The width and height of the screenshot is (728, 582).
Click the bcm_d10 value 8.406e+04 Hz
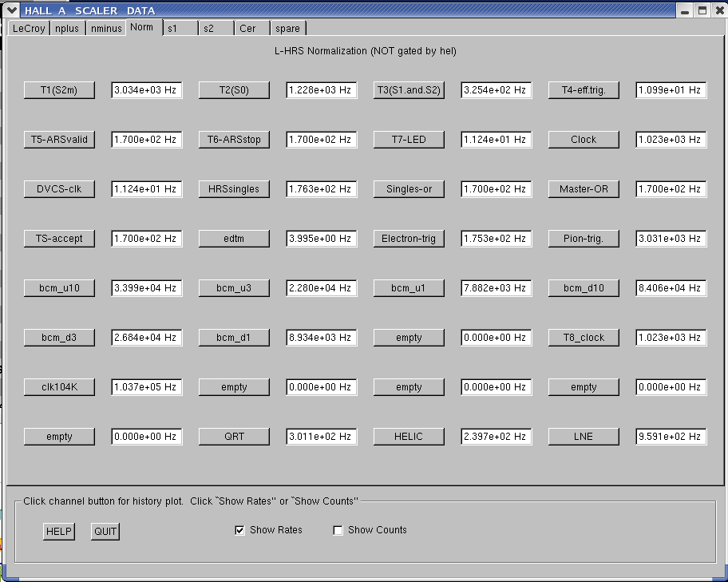coord(671,288)
